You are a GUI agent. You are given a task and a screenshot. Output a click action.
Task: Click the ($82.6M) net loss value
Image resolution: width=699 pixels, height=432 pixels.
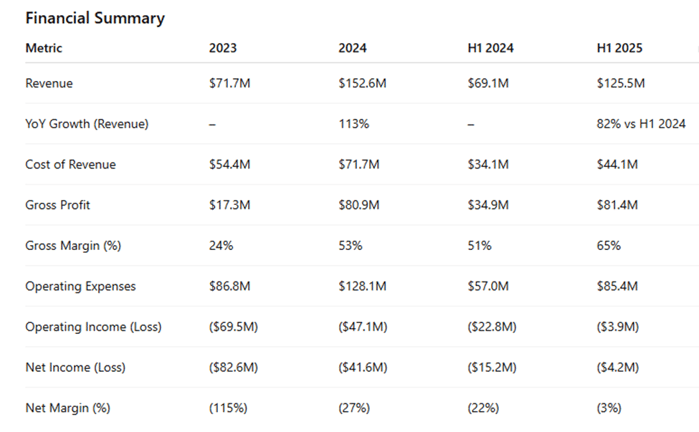(x=235, y=367)
